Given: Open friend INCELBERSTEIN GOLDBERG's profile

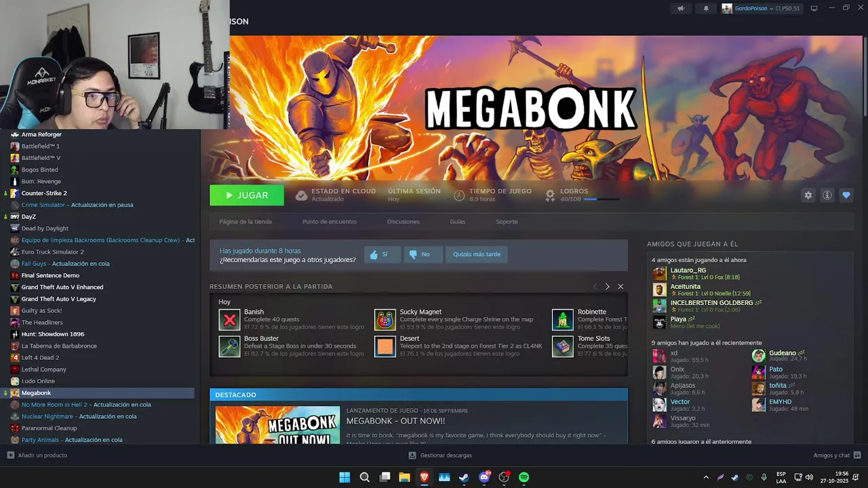Looking at the screenshot, I should (x=711, y=302).
